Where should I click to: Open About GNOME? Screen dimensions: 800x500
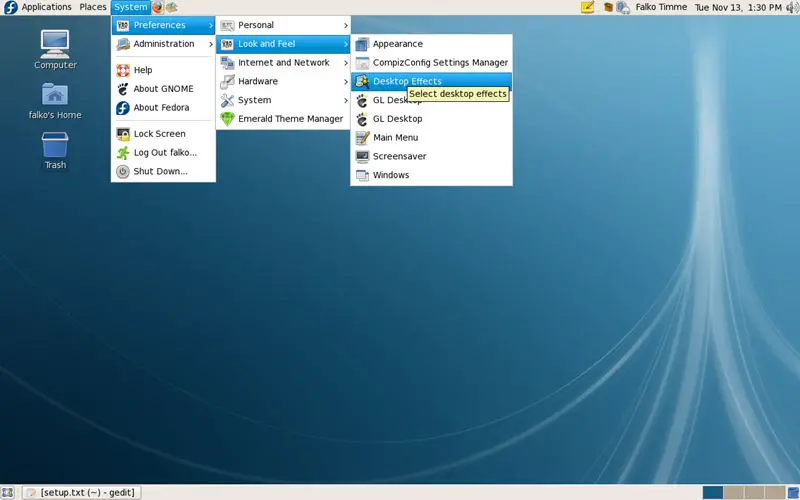[163, 89]
